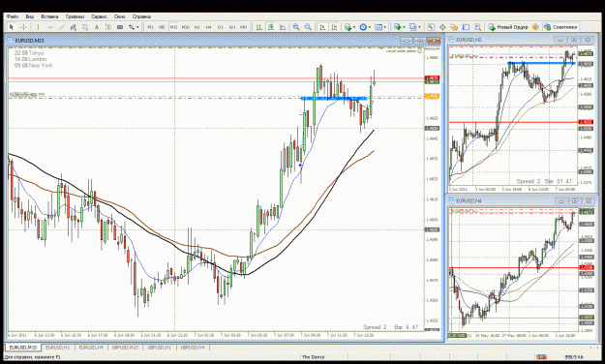Choose the equidistant channel tool

click(x=74, y=27)
